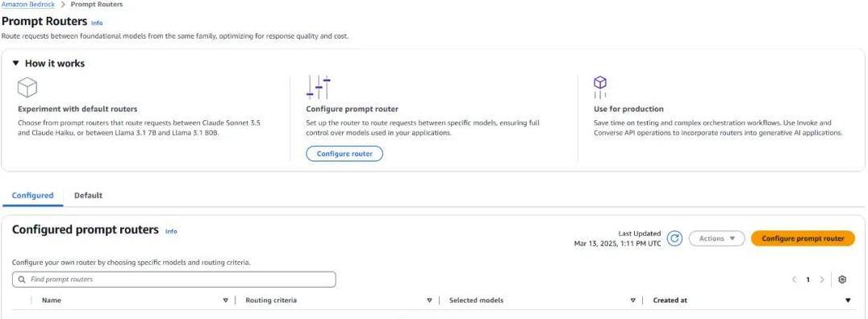The image size is (868, 319).
Task: Sort by Selected models column arrow
Action: [x=632, y=300]
